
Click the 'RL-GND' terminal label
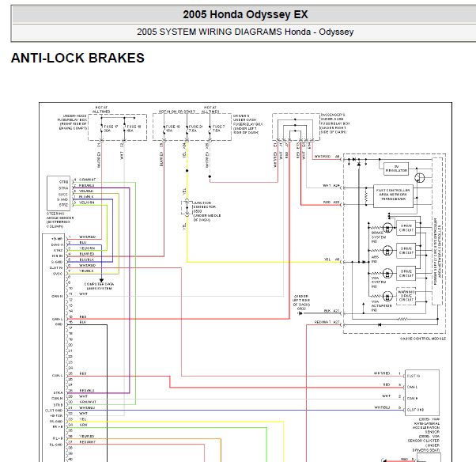[x=56, y=445]
